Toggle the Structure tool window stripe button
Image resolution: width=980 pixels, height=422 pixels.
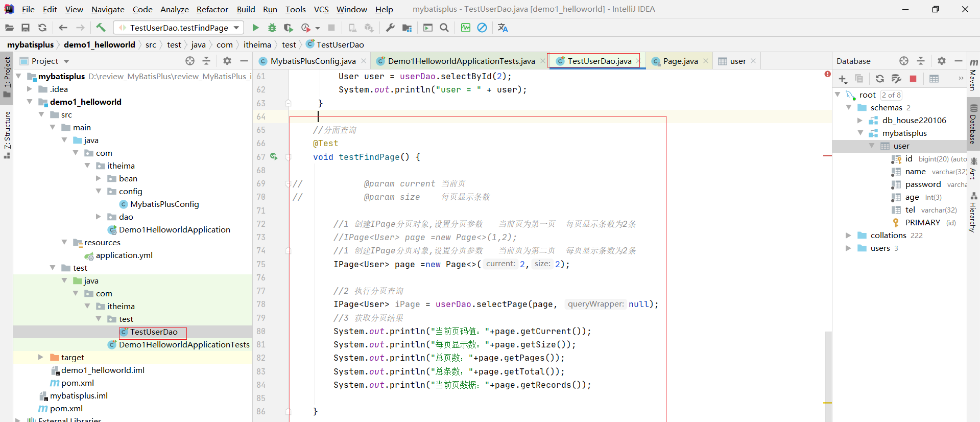[7, 135]
